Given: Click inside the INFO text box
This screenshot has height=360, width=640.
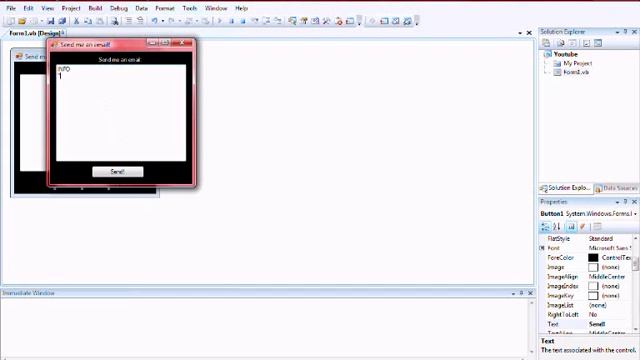Looking at the screenshot, I should tap(121, 113).
